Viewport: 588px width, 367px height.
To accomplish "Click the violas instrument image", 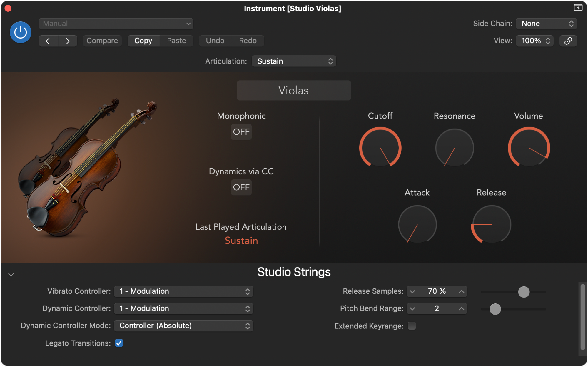I will pos(88,168).
